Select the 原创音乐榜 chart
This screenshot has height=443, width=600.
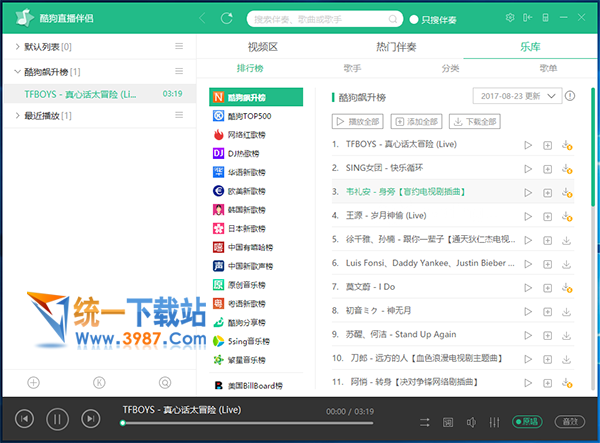(256, 285)
